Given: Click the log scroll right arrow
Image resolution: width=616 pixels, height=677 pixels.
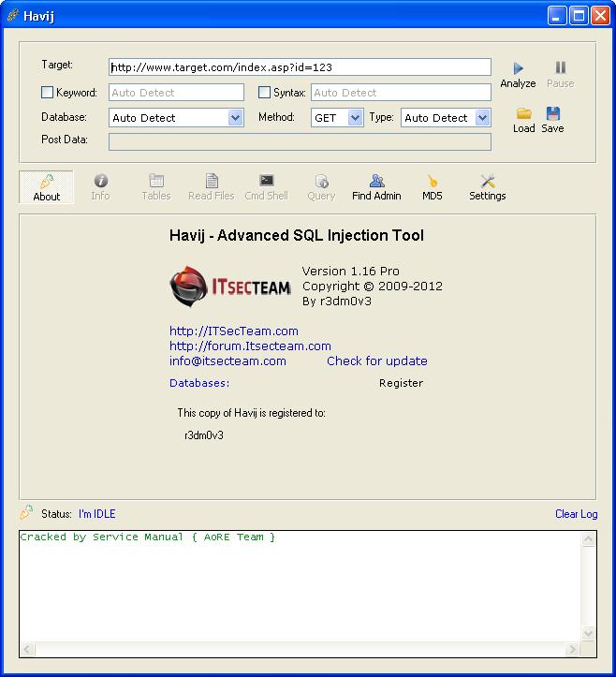Looking at the screenshot, I should tap(573, 649).
